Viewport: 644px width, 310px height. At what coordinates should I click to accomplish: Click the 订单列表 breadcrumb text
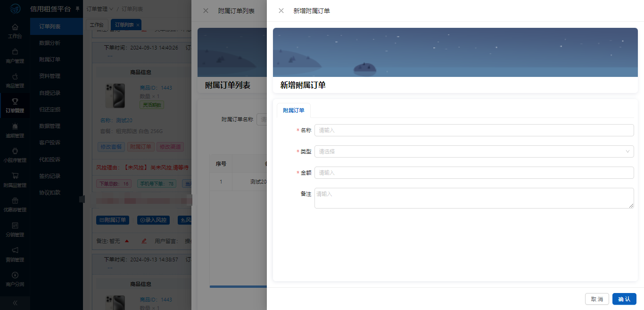pyautogui.click(x=132, y=9)
